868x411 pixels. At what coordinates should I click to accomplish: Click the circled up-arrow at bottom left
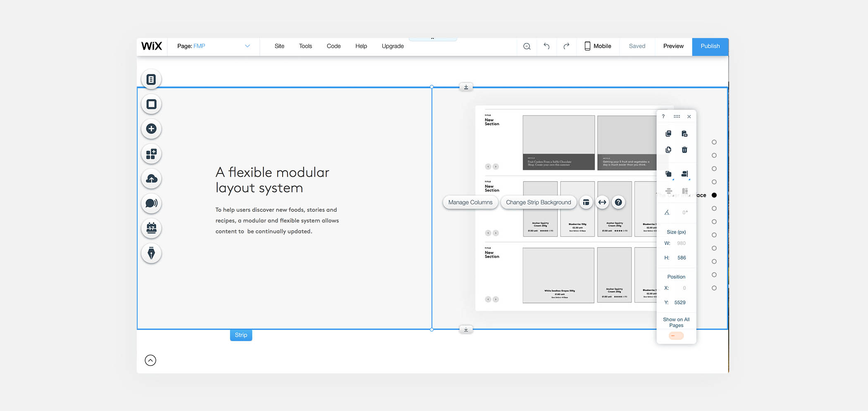pyautogui.click(x=150, y=361)
